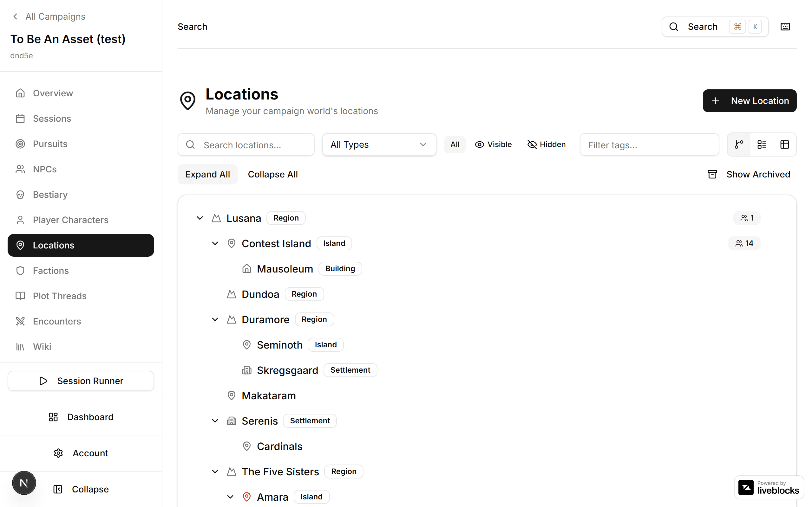
Task: Collapse the Duramore region chevron
Action: [x=215, y=319]
